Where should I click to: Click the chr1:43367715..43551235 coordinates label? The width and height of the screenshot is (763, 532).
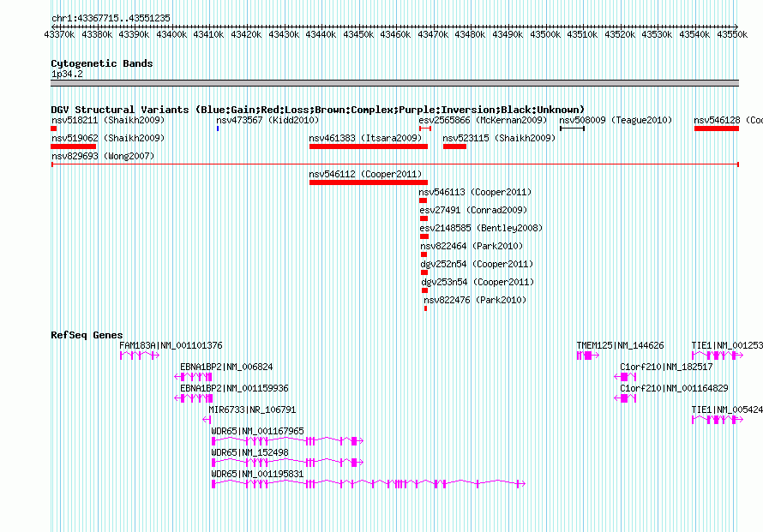111,18
